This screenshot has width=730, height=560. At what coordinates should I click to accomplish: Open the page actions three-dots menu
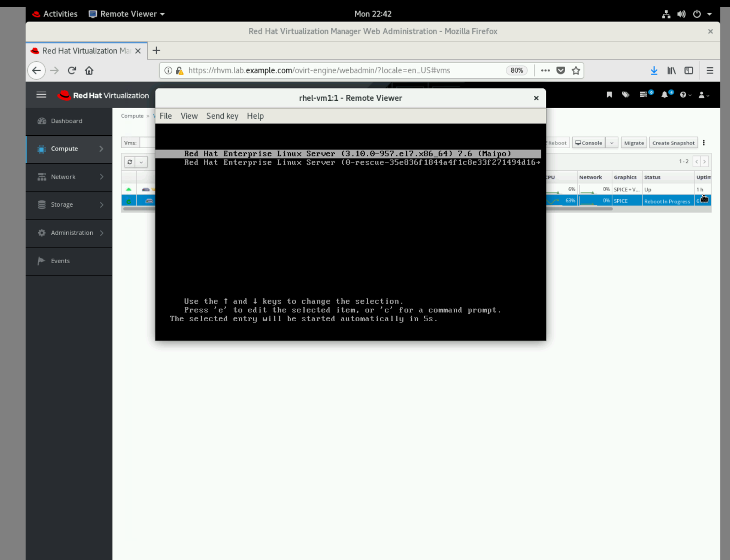(x=545, y=70)
